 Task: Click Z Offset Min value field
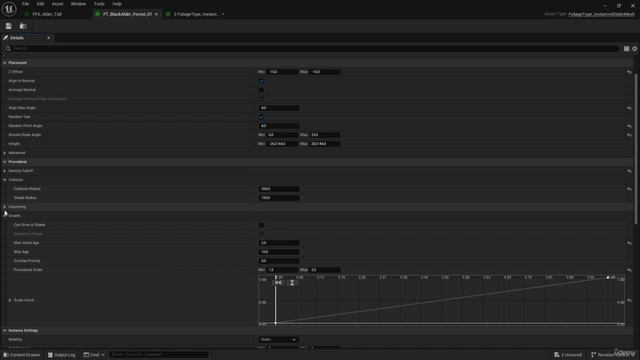click(x=282, y=72)
